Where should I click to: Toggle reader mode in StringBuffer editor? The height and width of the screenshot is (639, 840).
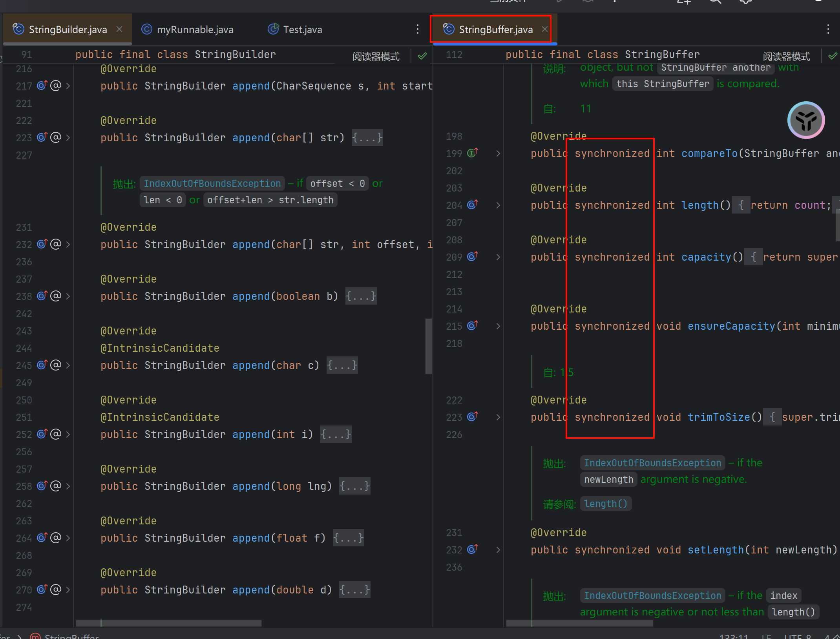(786, 57)
